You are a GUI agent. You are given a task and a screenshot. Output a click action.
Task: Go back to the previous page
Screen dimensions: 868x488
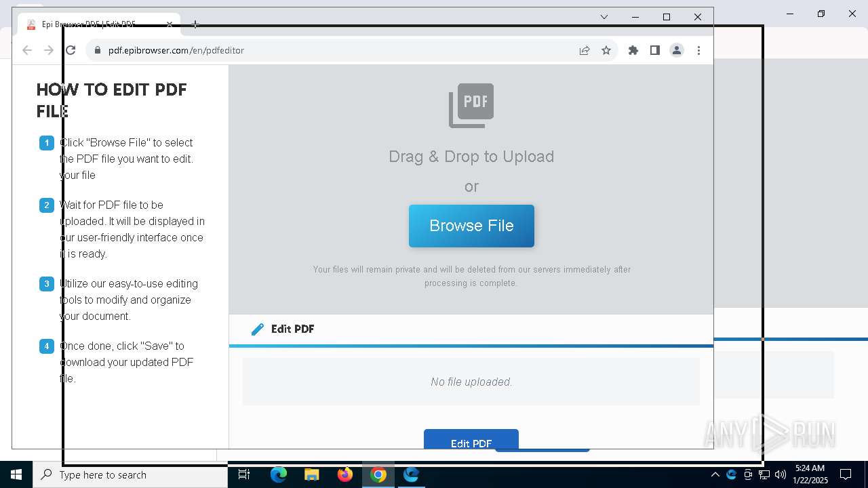pyautogui.click(x=27, y=50)
